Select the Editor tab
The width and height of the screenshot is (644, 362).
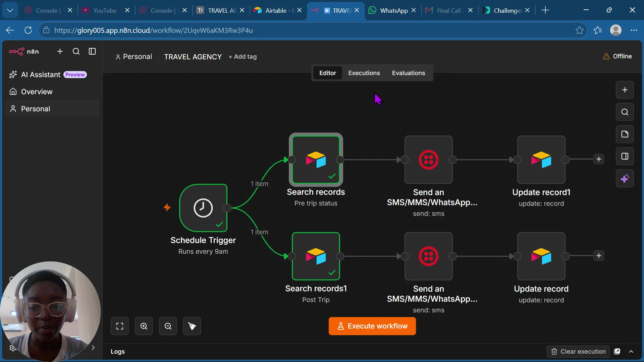point(327,73)
